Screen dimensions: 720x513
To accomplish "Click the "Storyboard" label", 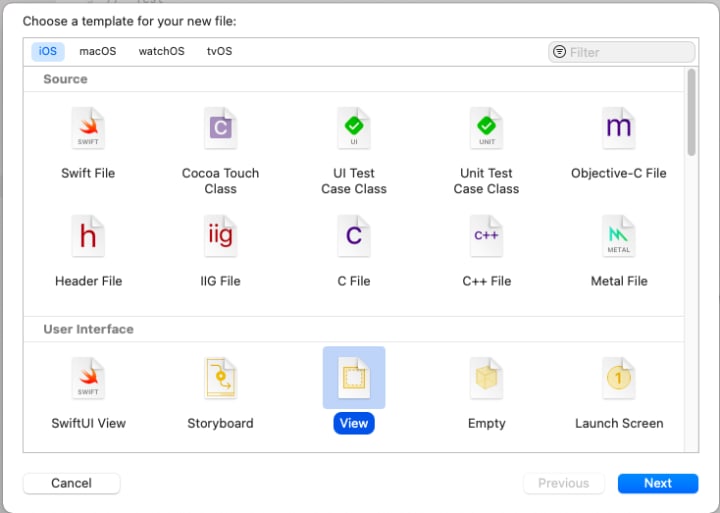I will [220, 423].
